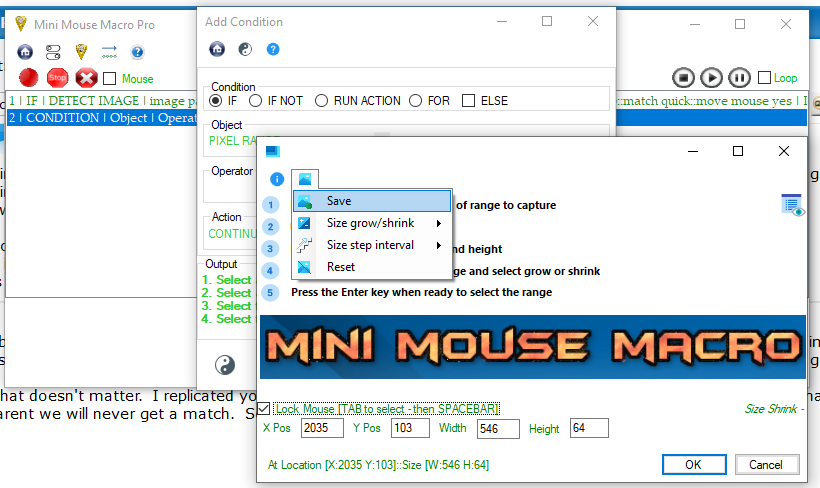Click the red Stop sign button
This screenshot has width=820, height=488.
(58, 78)
